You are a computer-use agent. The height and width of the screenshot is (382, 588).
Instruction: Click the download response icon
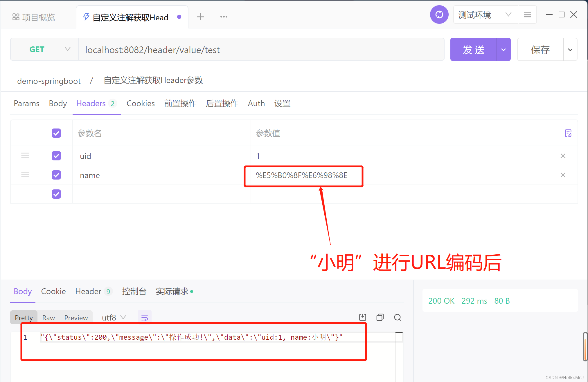click(363, 317)
